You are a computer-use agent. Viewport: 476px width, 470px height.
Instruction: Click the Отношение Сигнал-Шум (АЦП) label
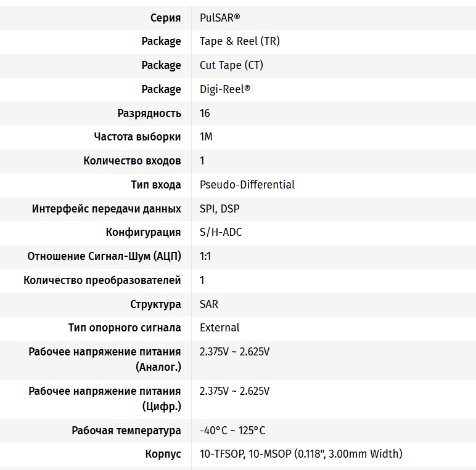click(104, 256)
